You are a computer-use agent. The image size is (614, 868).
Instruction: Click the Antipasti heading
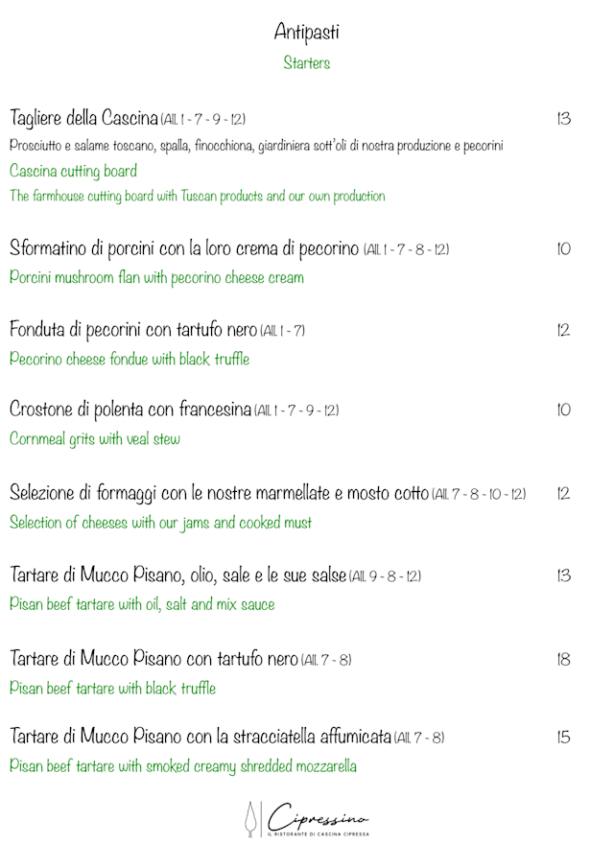306,33
